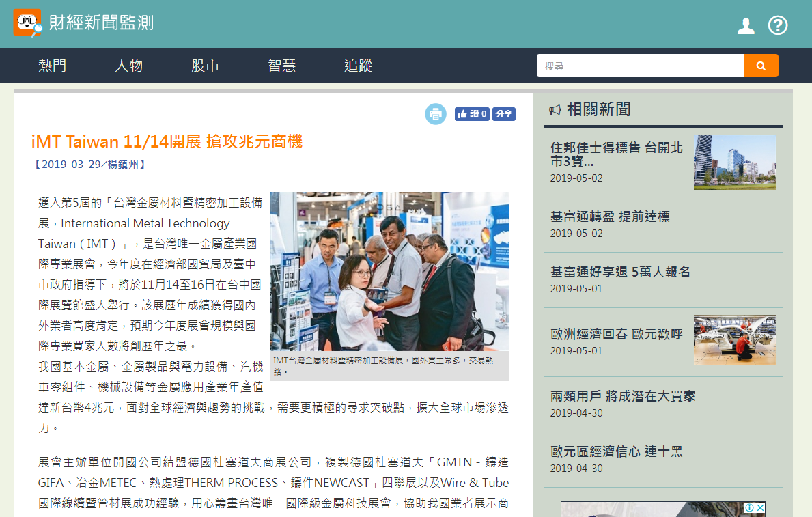Click the Facebook 分享 share button
The image size is (812, 517).
[503, 114]
